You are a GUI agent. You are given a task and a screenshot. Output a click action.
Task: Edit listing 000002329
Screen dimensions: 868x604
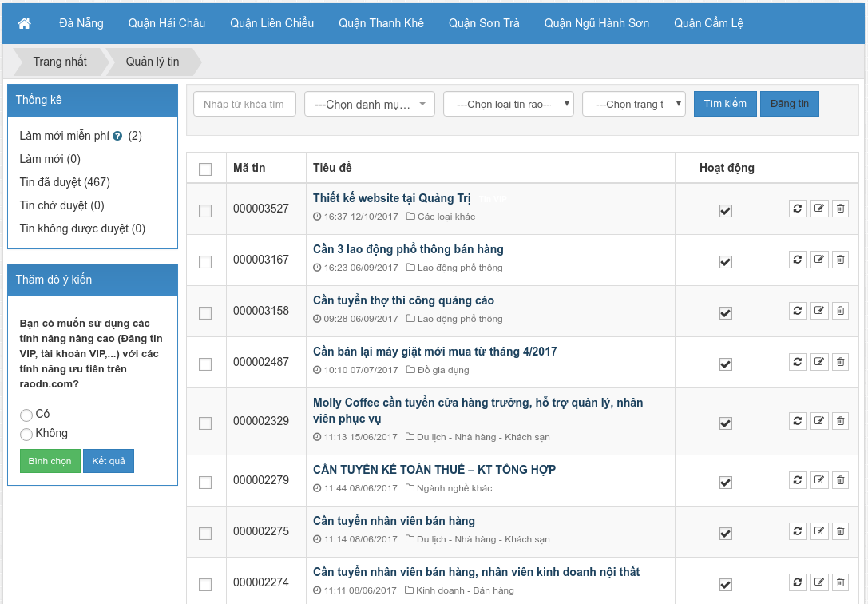[818, 421]
